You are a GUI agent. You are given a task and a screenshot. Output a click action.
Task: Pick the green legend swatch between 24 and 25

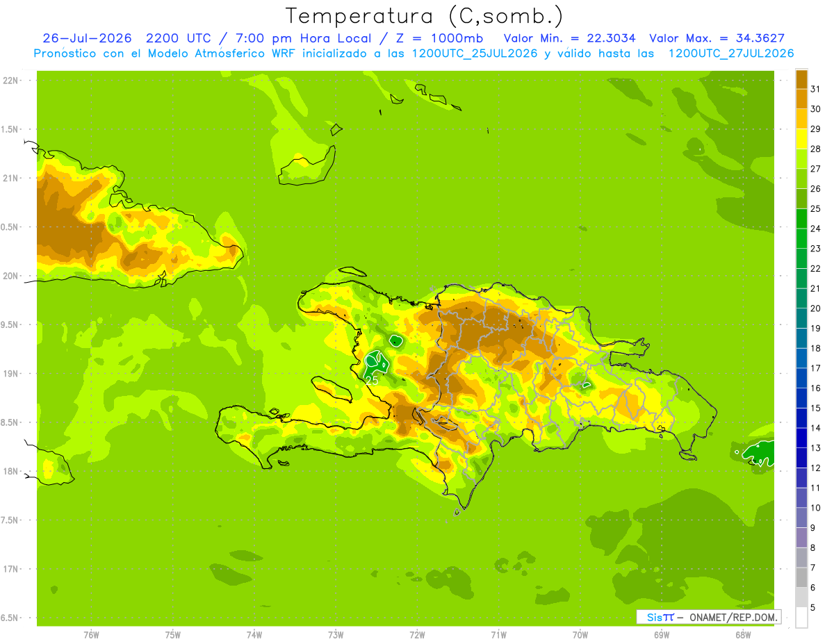(801, 219)
